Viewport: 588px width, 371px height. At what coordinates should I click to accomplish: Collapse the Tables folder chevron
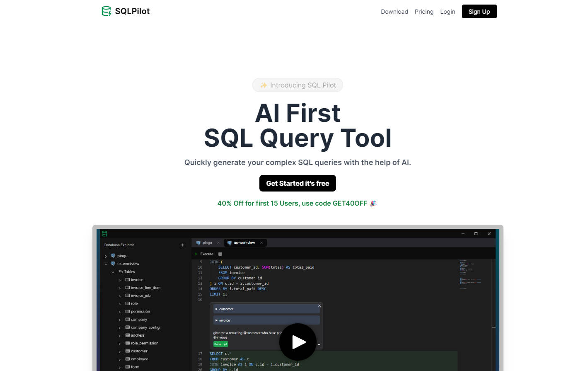[113, 272]
